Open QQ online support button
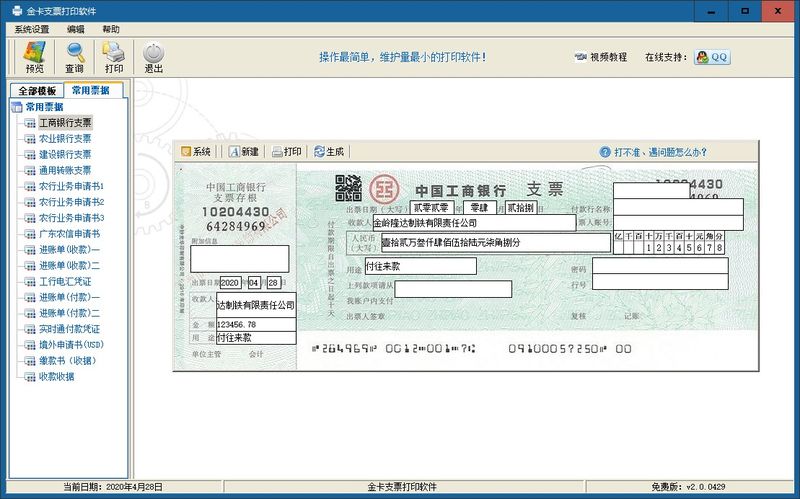Image resolution: width=800 pixels, height=499 pixels. [x=712, y=57]
